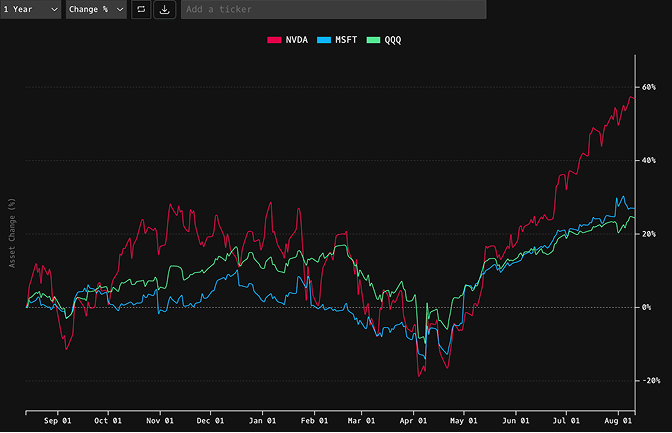
Task: Click the Sep 01 x-axis label
Action: coord(57,421)
